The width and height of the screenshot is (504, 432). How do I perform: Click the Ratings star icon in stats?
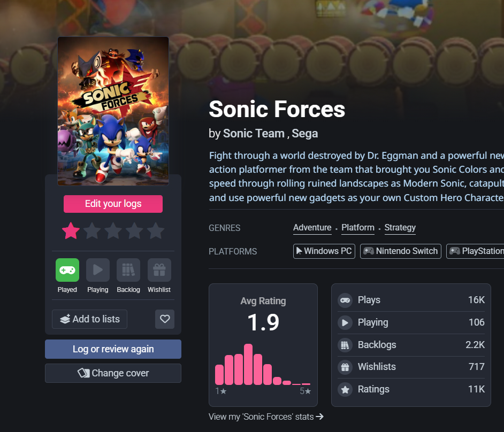[346, 390]
